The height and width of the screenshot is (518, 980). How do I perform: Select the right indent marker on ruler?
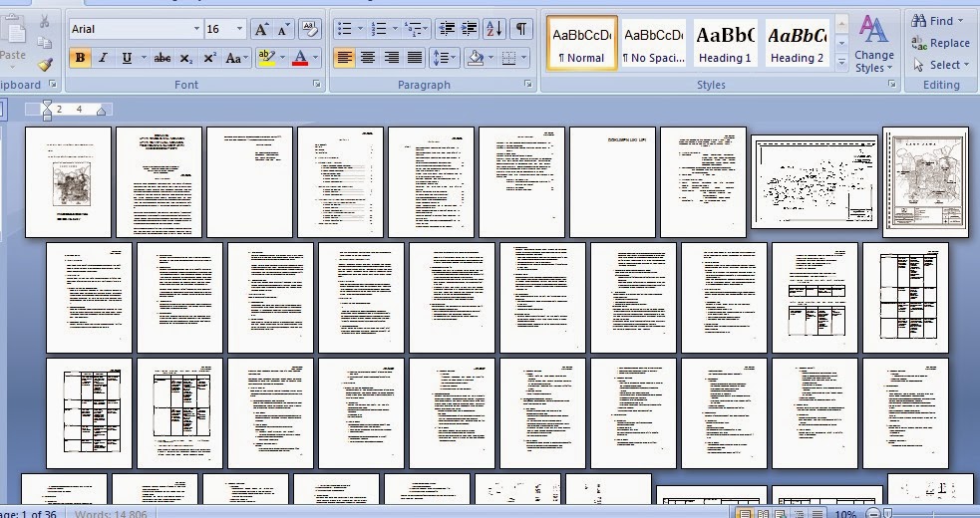[102, 112]
